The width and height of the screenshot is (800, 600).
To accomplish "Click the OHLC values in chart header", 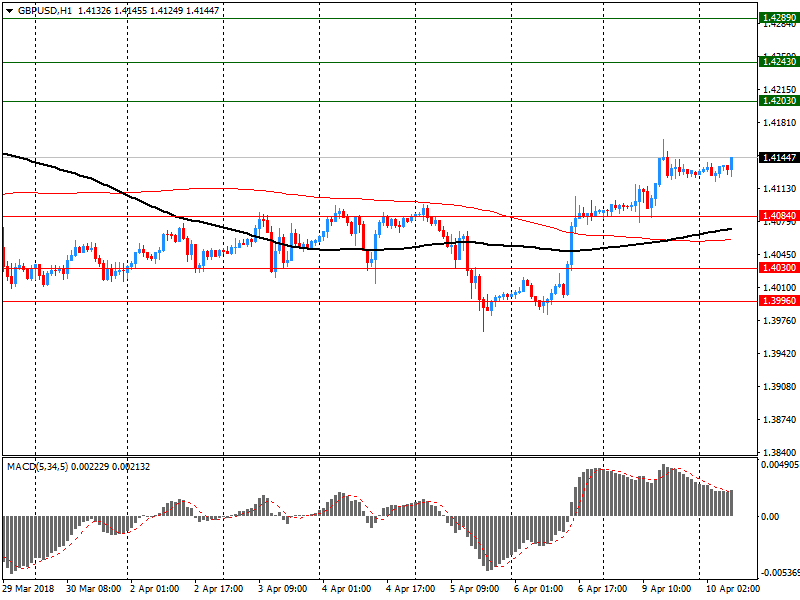I will pos(148,11).
